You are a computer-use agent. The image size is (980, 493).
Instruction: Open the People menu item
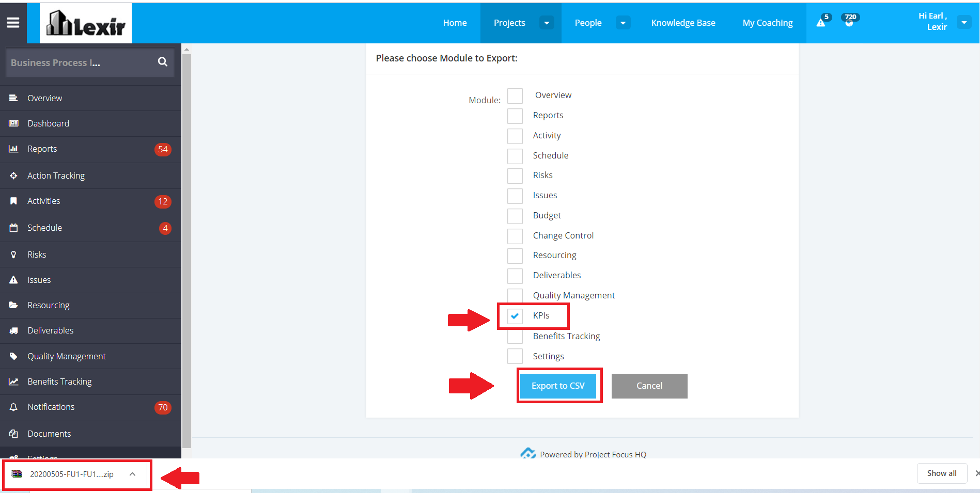tap(588, 23)
